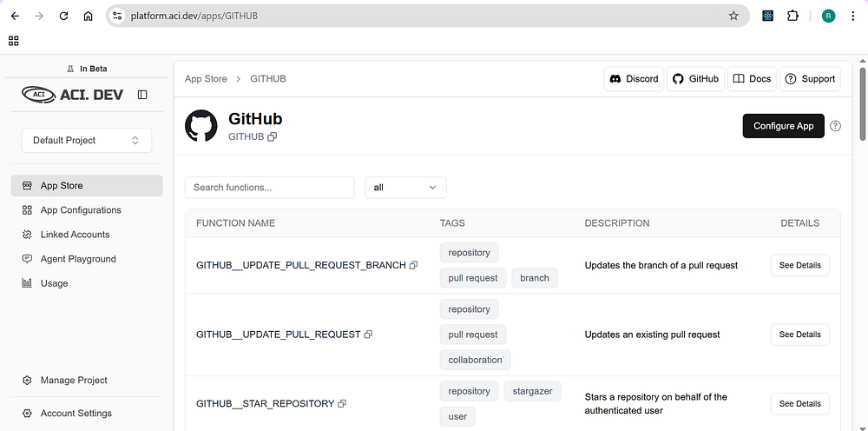This screenshot has height=431, width=868.
Task: Open the browser home page
Action: 88,16
